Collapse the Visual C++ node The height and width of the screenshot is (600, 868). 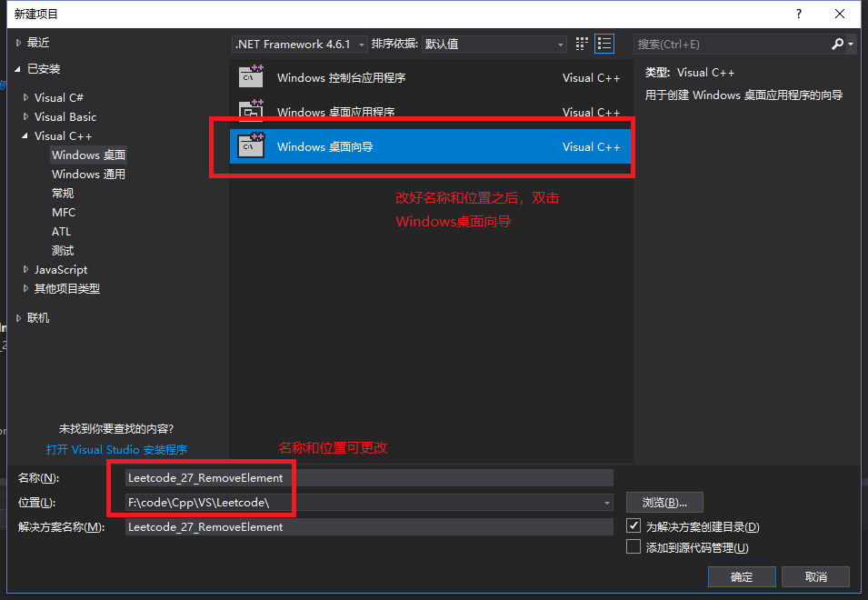[x=25, y=135]
